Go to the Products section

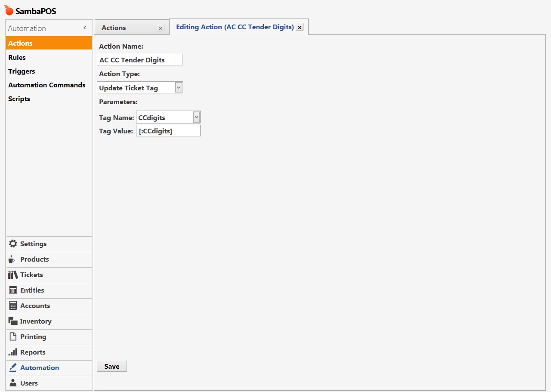pos(49,259)
